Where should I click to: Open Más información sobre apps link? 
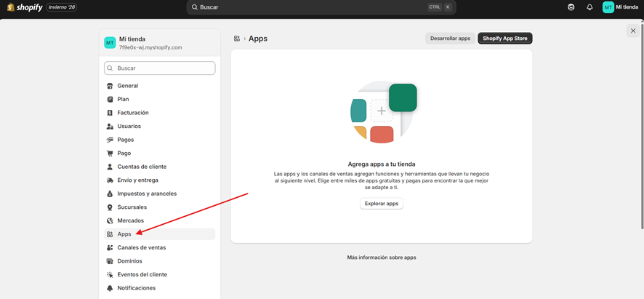coord(382,258)
